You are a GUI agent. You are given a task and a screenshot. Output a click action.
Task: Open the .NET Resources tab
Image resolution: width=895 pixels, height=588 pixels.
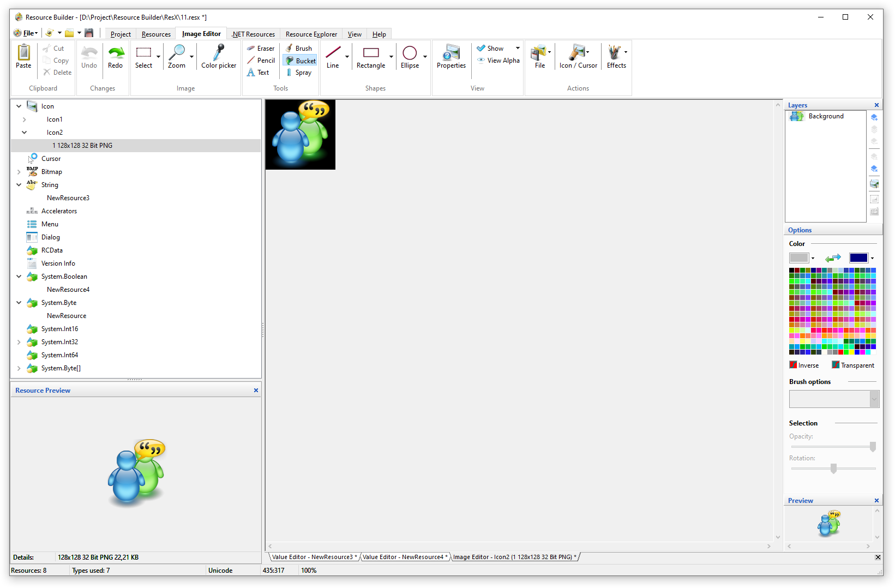(x=253, y=34)
